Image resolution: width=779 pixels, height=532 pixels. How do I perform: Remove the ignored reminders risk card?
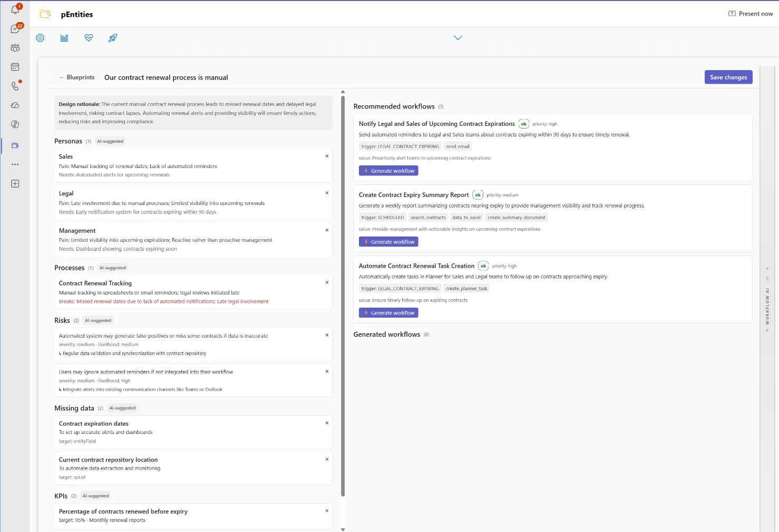327,371
